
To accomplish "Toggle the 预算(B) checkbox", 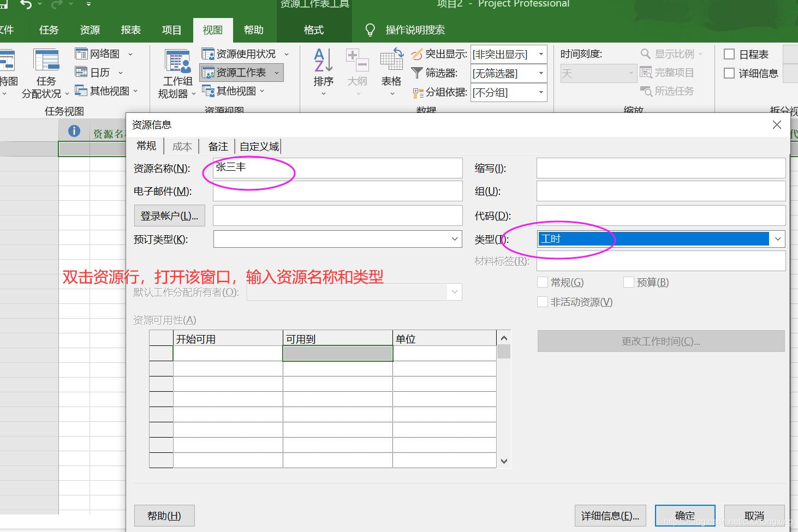I will coord(629,282).
